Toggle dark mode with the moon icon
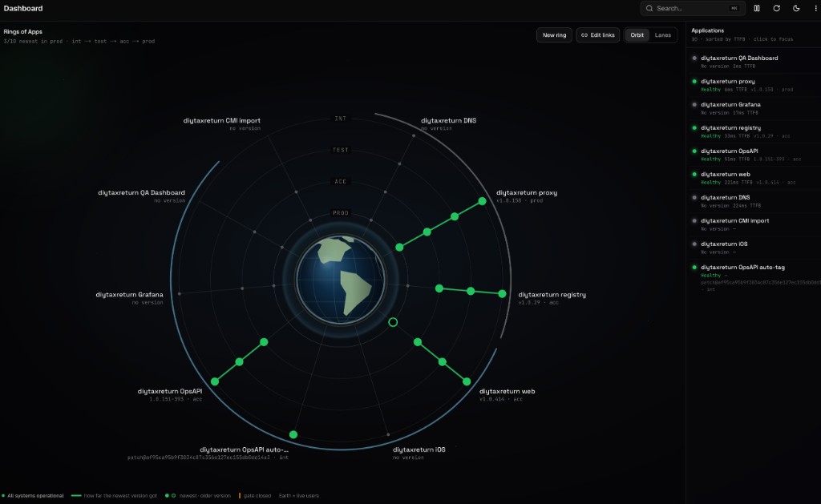 tap(796, 8)
